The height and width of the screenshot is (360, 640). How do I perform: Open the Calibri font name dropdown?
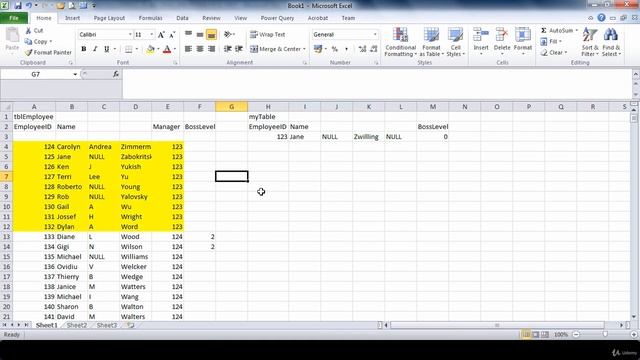(x=130, y=35)
